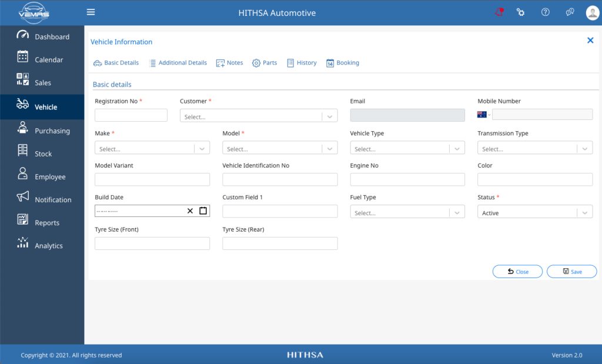The height and width of the screenshot is (364, 602).
Task: Open the Vehicle Type dropdown
Action: pos(407,148)
